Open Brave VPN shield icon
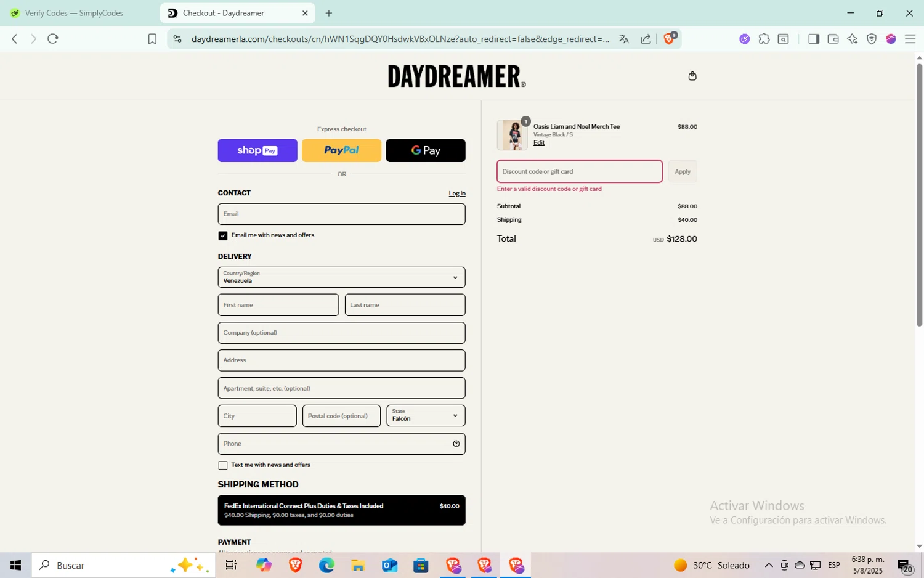 tap(872, 39)
